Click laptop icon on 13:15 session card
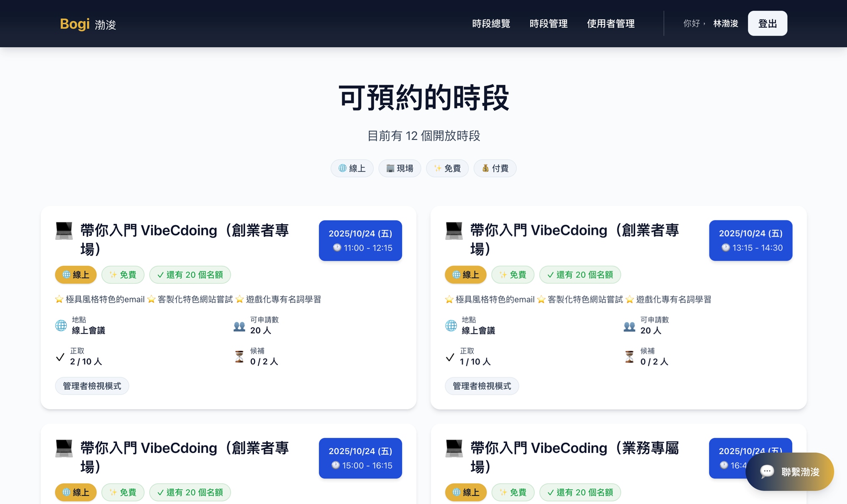Screen dimensions: 847x504 [x=454, y=231]
